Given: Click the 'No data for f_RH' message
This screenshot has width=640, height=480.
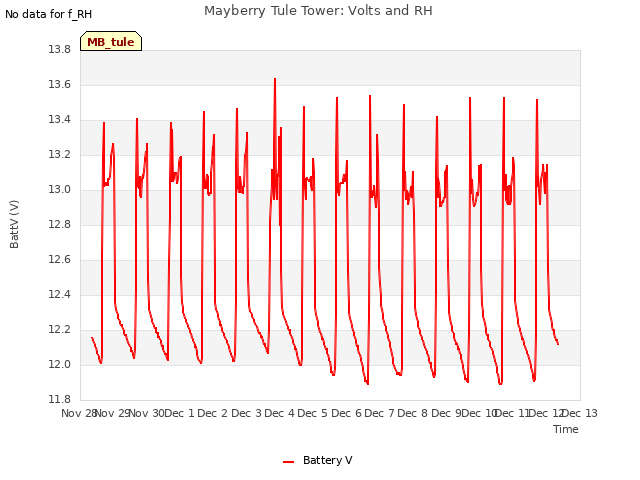Looking at the screenshot, I should [48, 14].
